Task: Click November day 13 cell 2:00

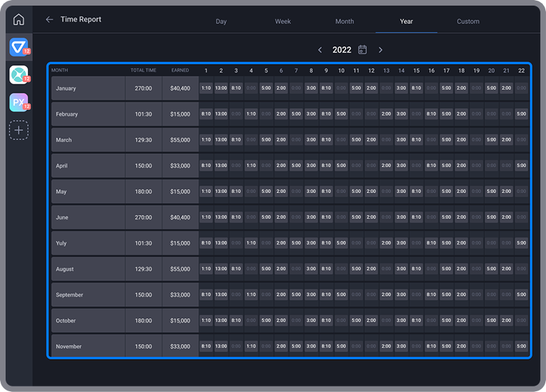Action: [x=386, y=346]
